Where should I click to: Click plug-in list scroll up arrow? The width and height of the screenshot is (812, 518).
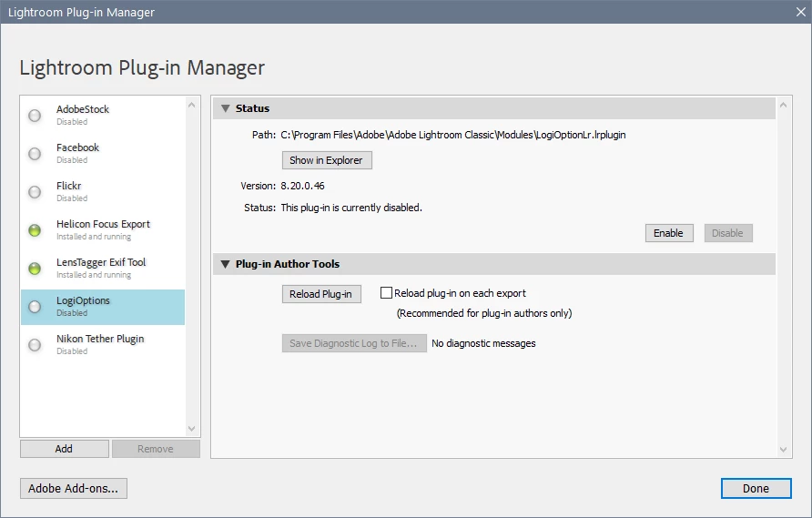click(191, 106)
